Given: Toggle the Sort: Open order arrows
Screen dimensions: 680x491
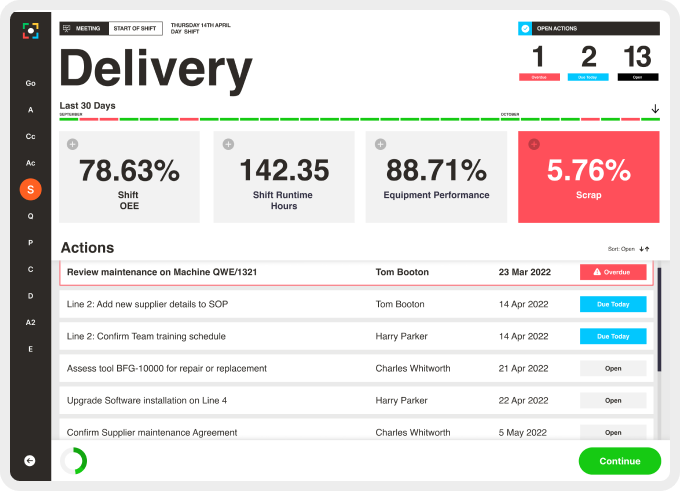Looking at the screenshot, I should coord(645,248).
